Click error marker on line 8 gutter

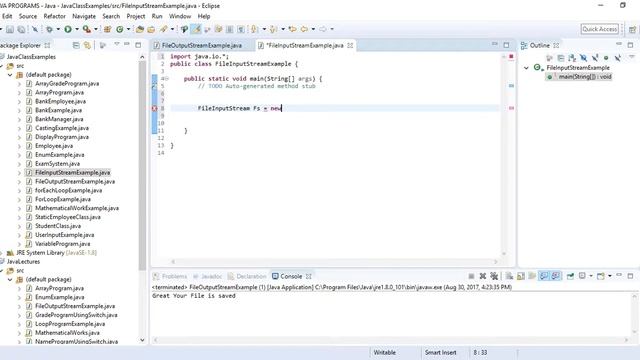pos(154,108)
